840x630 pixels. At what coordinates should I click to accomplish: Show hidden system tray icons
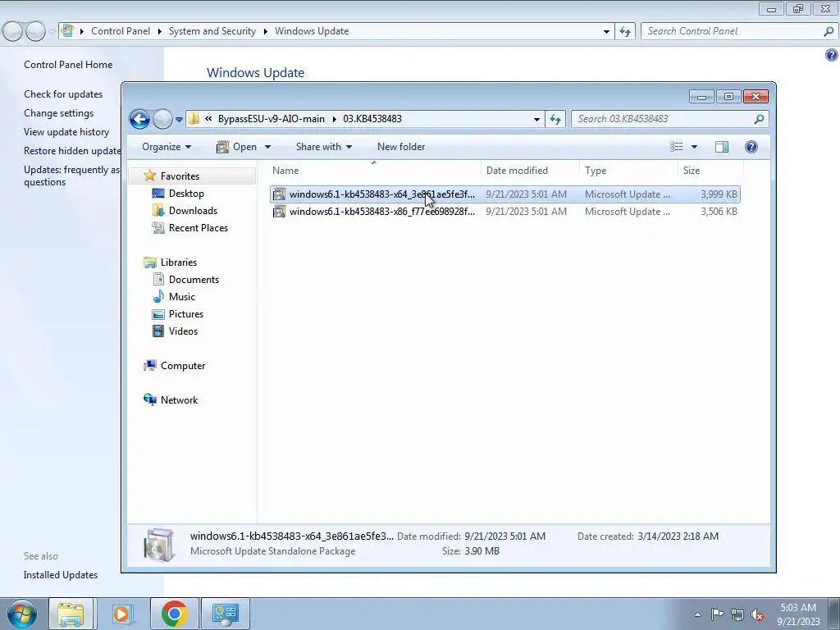pos(697,614)
